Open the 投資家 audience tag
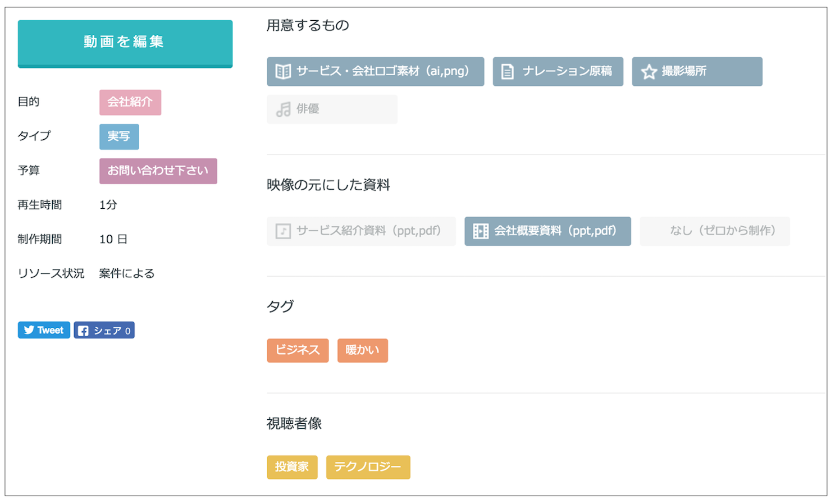The image size is (831, 504). click(292, 467)
